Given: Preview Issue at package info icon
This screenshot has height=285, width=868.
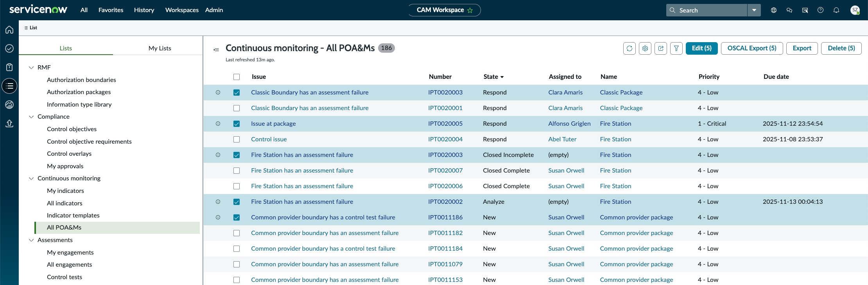Looking at the screenshot, I should coord(218,124).
